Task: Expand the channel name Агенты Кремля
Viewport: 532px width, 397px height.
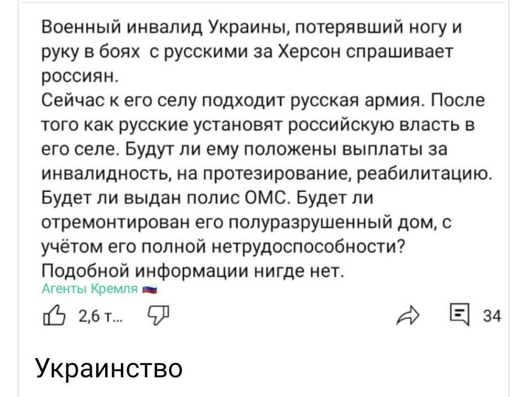Action: point(90,289)
